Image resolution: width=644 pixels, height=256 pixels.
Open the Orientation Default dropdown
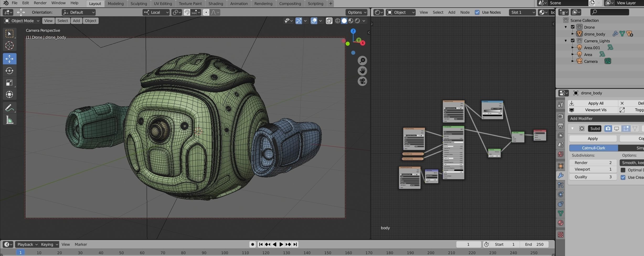point(79,12)
